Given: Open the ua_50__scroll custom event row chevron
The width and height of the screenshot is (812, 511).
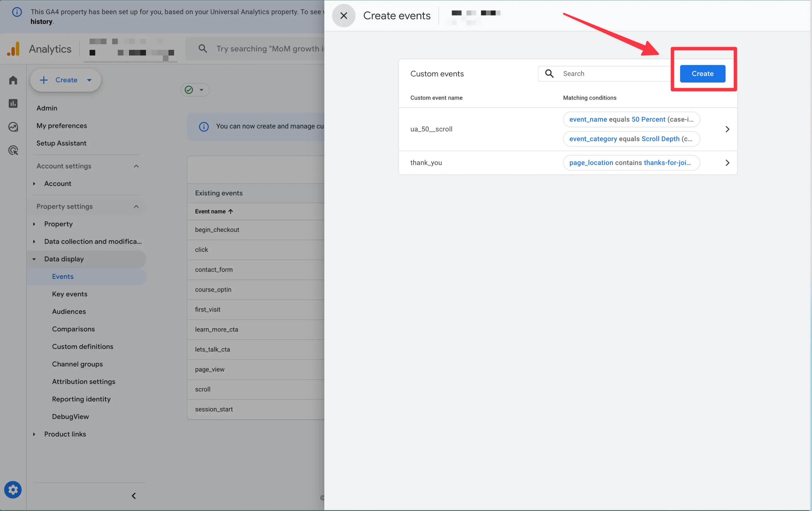Looking at the screenshot, I should (727, 129).
